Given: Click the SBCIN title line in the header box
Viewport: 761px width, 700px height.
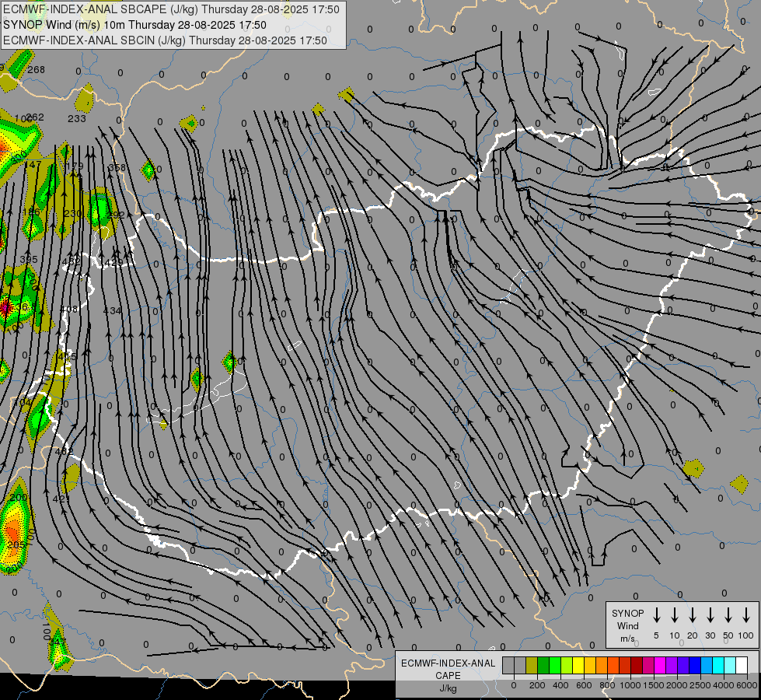Looking at the screenshot, I should tap(165, 40).
